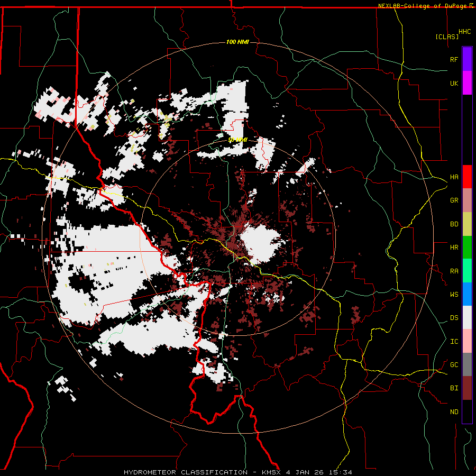Click the 4 JAN 26 date text
The width and height of the screenshot is (476, 476).
306,472
